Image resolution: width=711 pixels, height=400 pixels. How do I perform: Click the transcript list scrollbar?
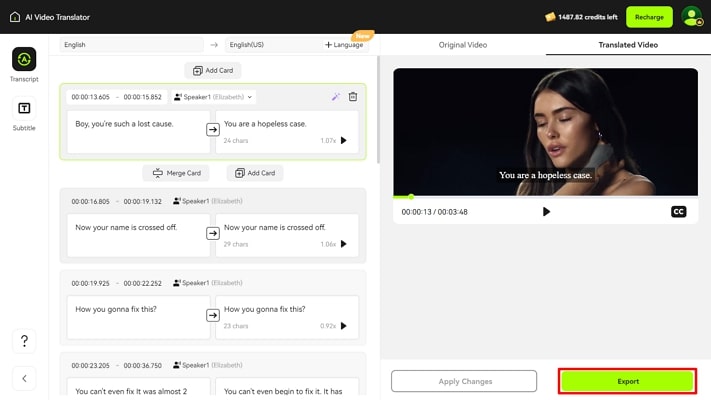point(378,110)
